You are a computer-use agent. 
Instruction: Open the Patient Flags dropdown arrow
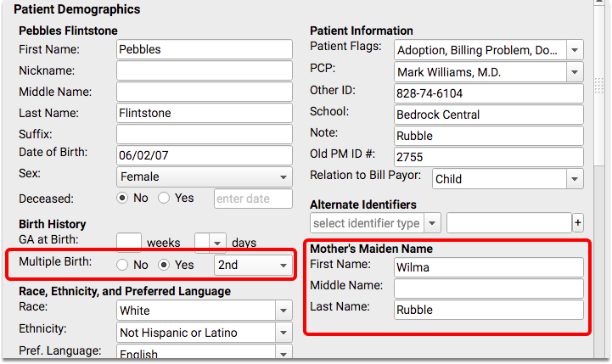point(575,50)
